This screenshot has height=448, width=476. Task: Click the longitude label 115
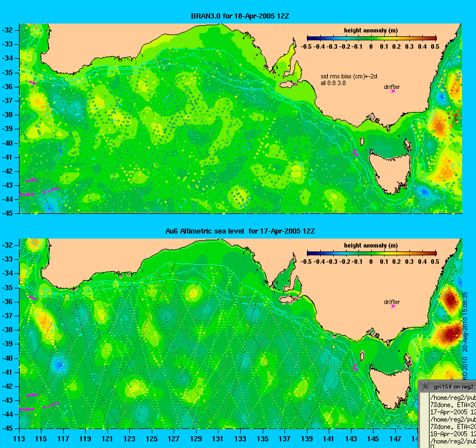point(41,439)
